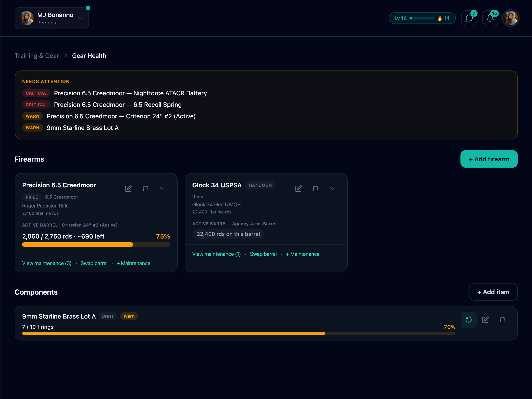Image resolution: width=532 pixels, height=399 pixels.
Task: Click the streak flame icon showing 11
Action: (439, 18)
